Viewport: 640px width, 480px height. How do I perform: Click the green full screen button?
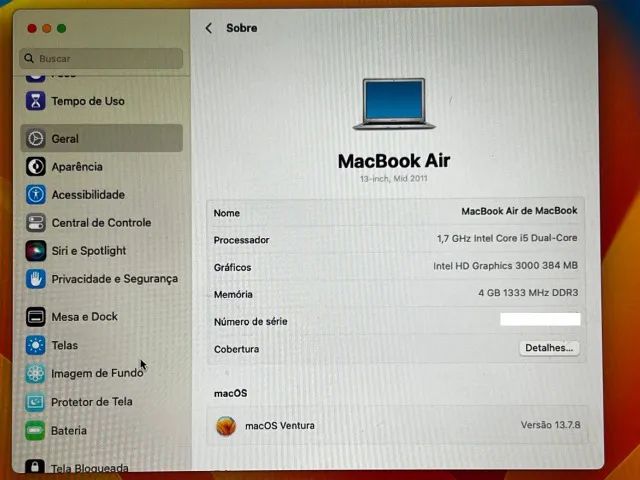point(61,28)
